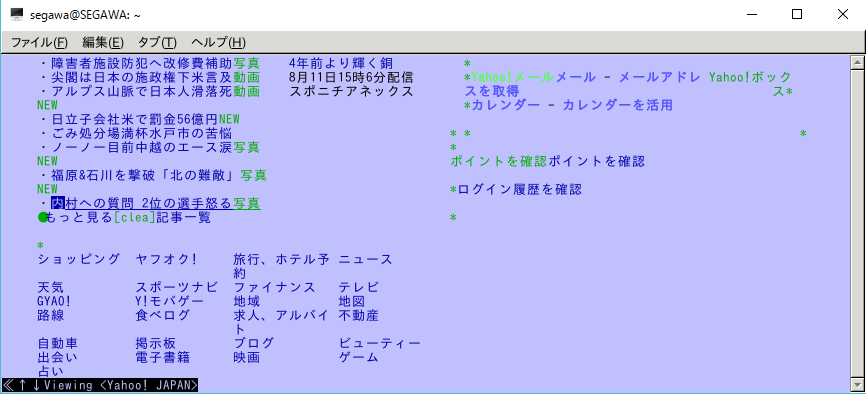Click ログイン履歴を確認 link

(520, 190)
